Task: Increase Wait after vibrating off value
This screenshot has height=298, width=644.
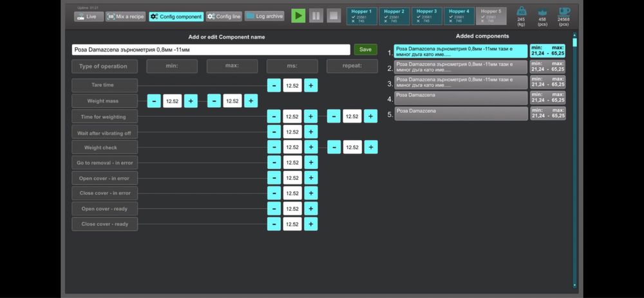Action: click(311, 132)
